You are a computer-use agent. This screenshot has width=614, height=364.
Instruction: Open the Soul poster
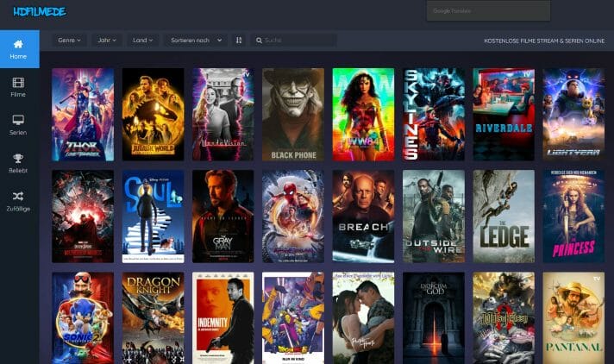pos(153,217)
